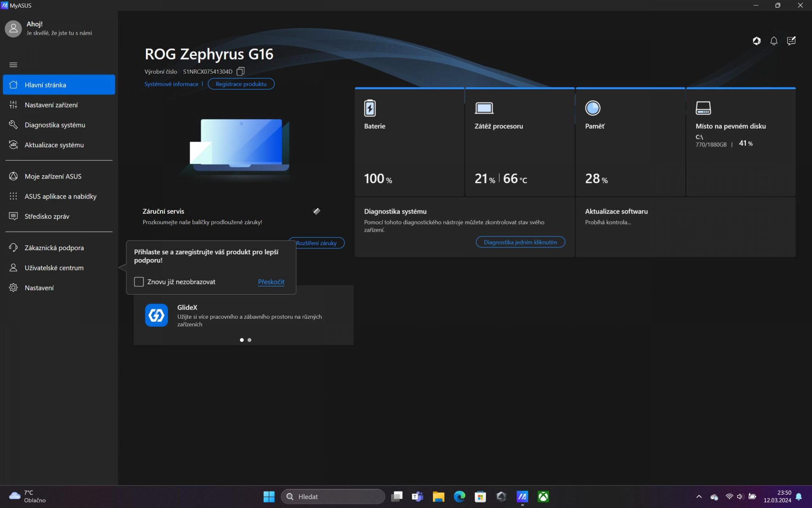Click the battery tray icon

coord(752,497)
